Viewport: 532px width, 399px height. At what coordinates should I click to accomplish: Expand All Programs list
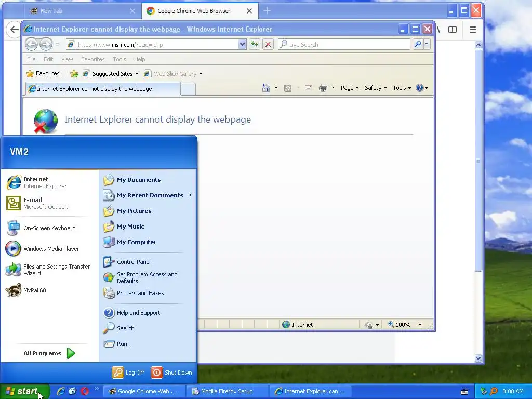pyautogui.click(x=49, y=353)
